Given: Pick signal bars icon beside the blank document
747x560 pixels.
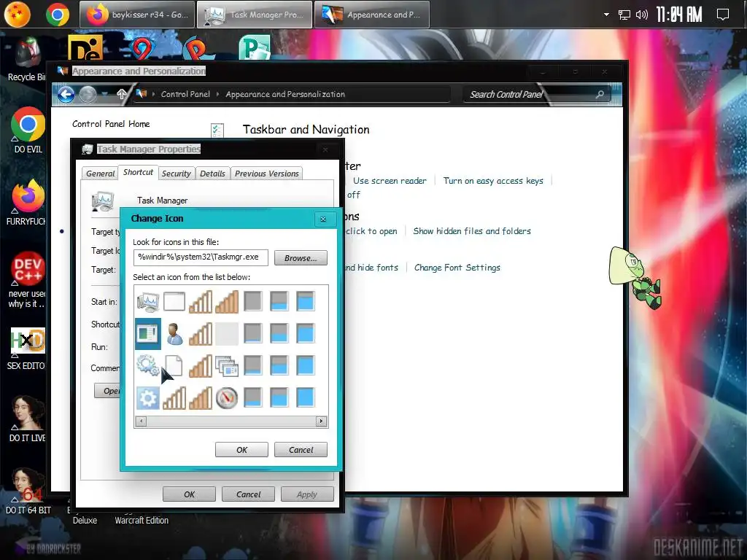Looking at the screenshot, I should click(201, 366).
